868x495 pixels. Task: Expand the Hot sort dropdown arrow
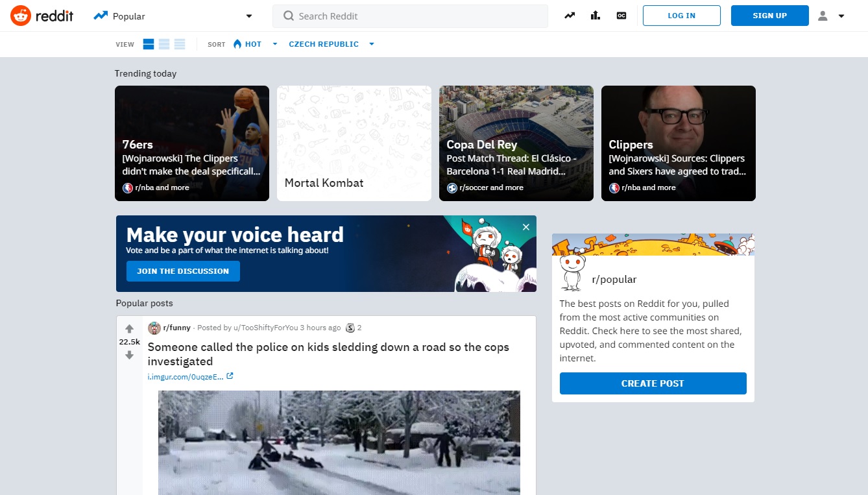click(275, 44)
